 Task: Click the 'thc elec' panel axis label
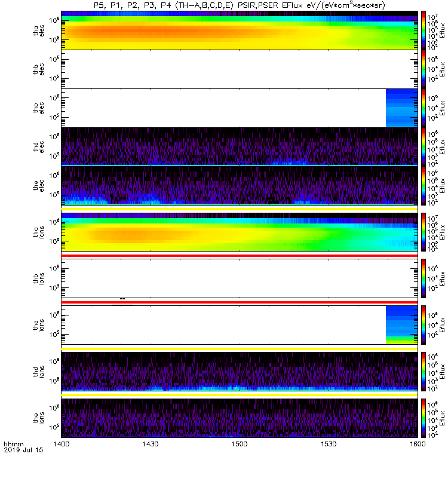[38, 108]
